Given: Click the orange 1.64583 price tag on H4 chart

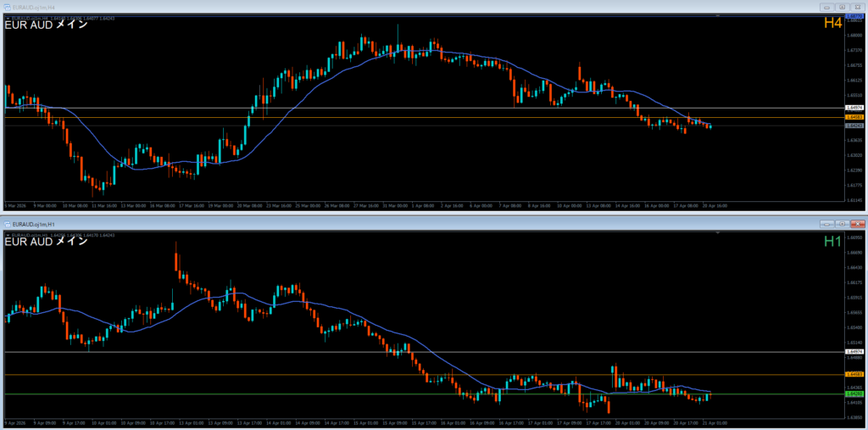Looking at the screenshot, I should click(855, 118).
